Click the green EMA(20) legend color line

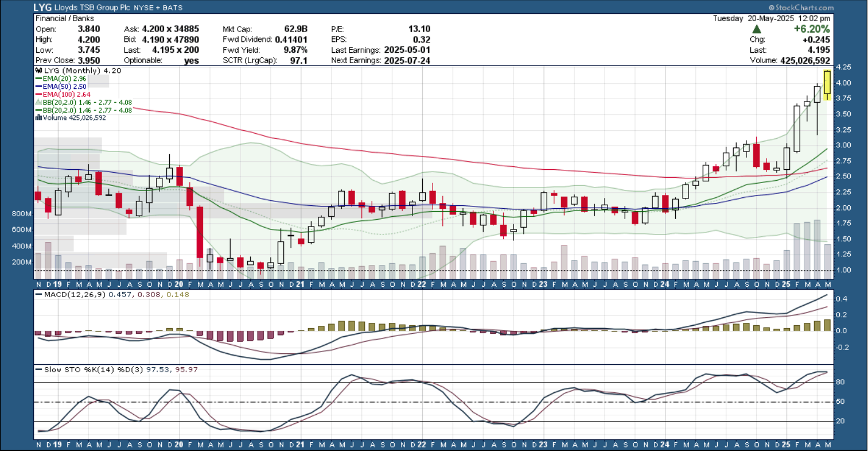38,79
